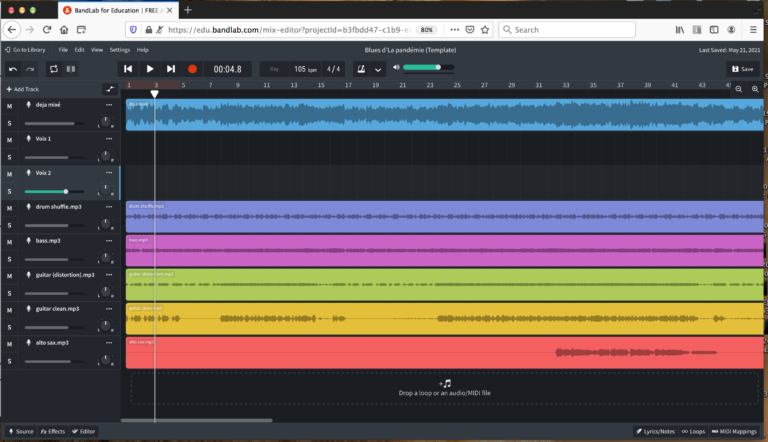The width and height of the screenshot is (768, 442).
Task: Click the pan knob on Voix 2
Action: tap(105, 191)
